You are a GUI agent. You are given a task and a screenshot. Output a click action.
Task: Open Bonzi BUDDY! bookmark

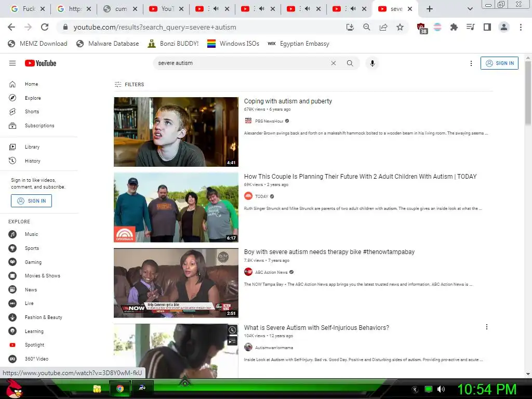(173, 44)
